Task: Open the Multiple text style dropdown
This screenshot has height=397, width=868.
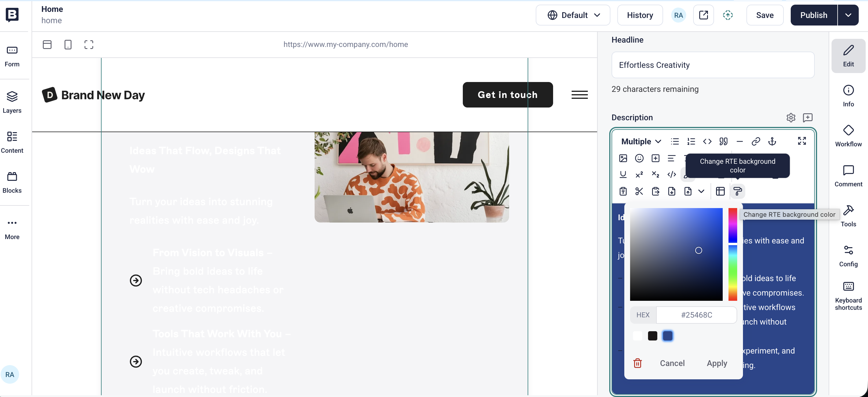Action: click(641, 141)
